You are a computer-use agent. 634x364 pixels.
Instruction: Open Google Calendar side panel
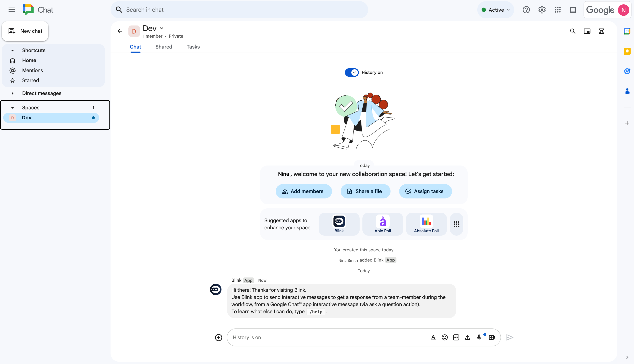(627, 31)
